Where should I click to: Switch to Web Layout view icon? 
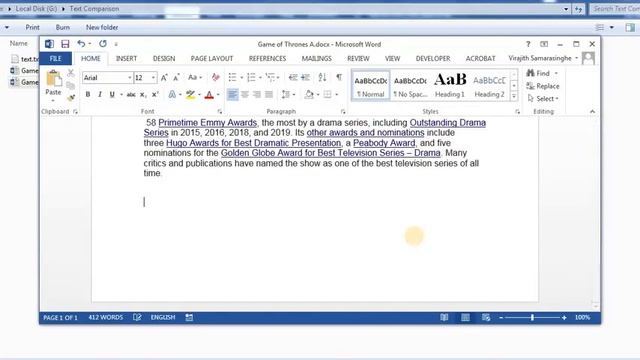coord(486,317)
